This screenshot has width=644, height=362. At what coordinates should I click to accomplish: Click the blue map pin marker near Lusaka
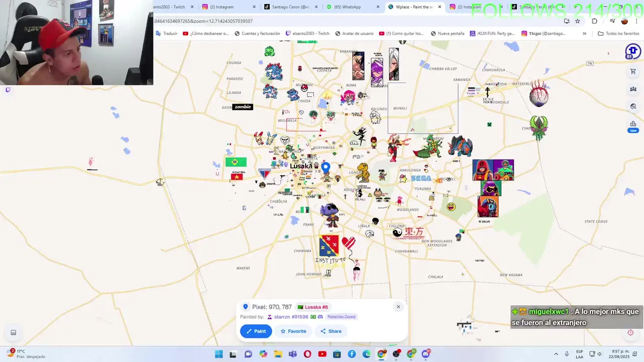pyautogui.click(x=326, y=167)
